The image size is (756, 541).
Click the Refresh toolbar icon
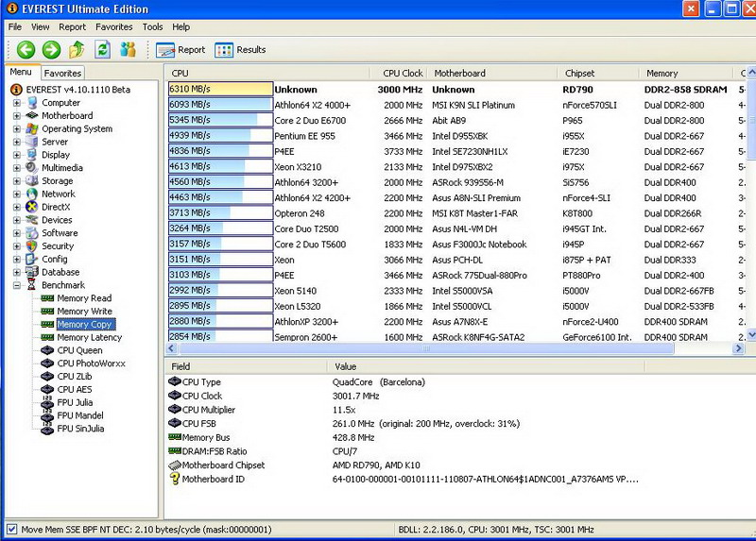point(102,50)
